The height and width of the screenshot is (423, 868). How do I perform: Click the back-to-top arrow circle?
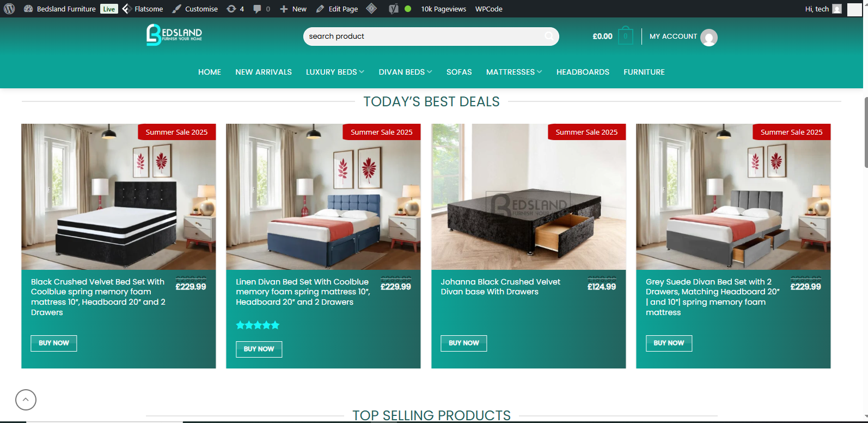click(x=26, y=400)
